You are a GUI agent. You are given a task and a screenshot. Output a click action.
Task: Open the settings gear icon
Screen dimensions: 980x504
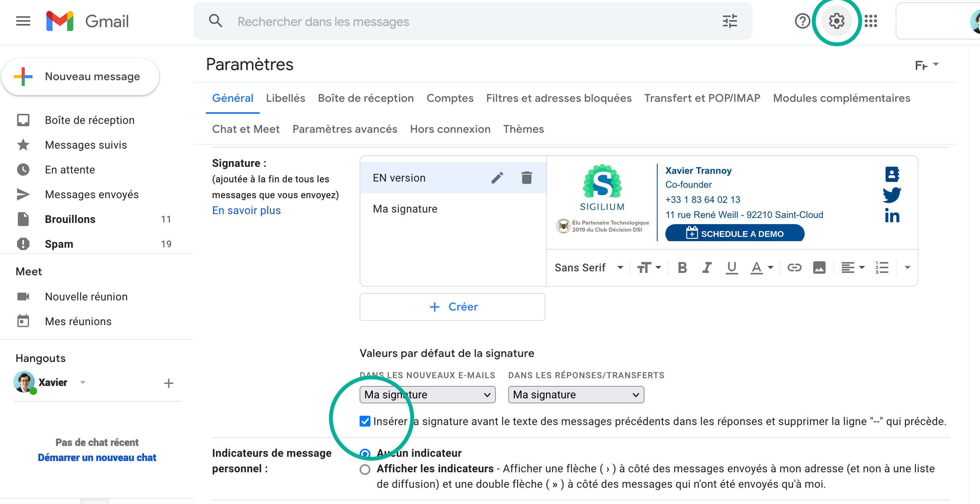[836, 21]
